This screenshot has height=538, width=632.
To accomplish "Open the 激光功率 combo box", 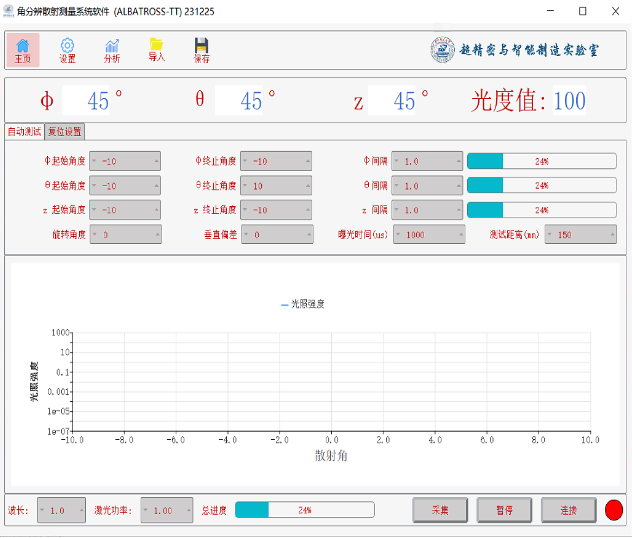I will pyautogui.click(x=167, y=510).
